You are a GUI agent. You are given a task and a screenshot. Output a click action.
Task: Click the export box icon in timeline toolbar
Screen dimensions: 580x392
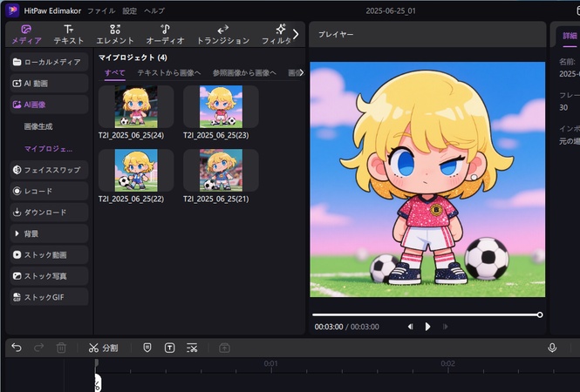click(x=224, y=348)
